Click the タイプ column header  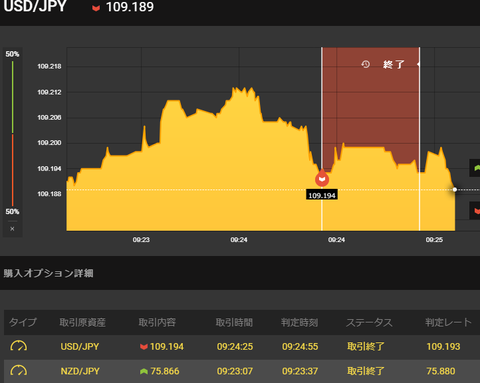(x=23, y=322)
